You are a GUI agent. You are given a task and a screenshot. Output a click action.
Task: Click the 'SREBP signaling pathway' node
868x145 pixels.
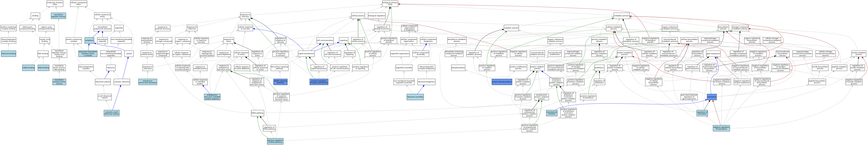coord(280,82)
